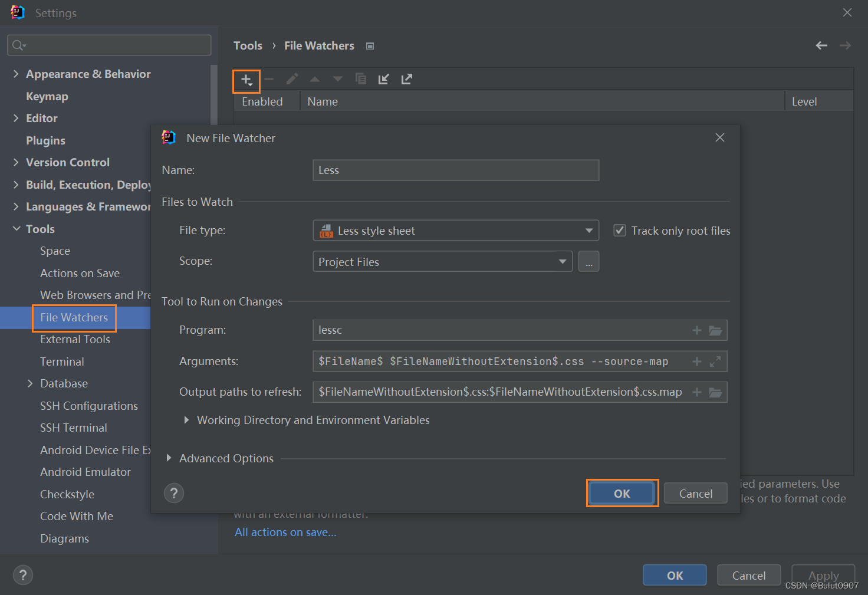The height and width of the screenshot is (595, 868).
Task: Click the add file watcher plus icon
Action: [x=246, y=80]
